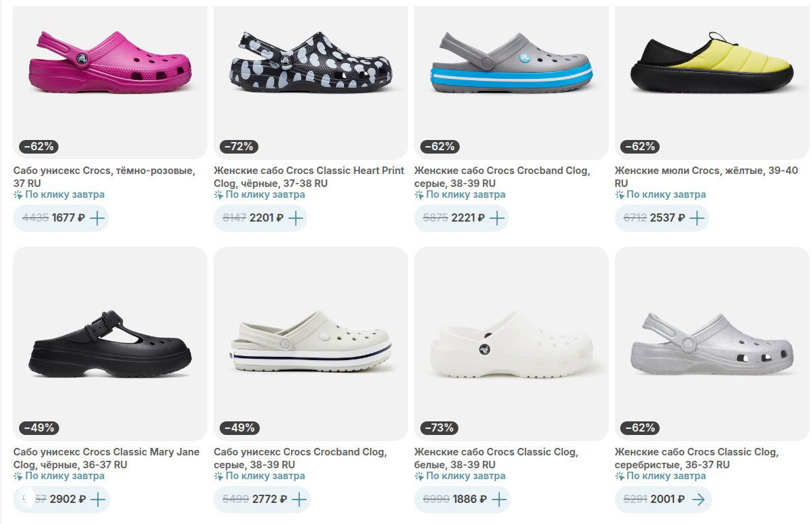Screen dimensions: 812x524
Task: Add the yellow Crocs mules to cart
Action: pos(696,217)
